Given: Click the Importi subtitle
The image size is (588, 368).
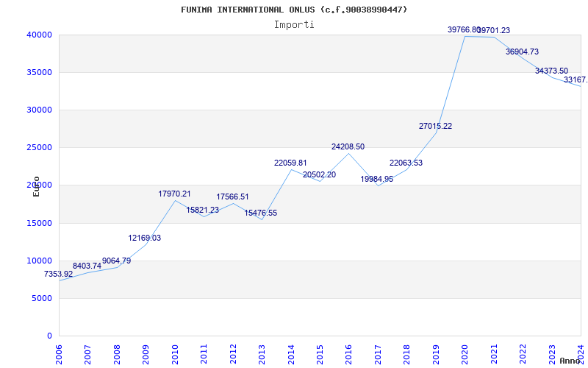Looking at the screenshot, I should (x=294, y=25).
